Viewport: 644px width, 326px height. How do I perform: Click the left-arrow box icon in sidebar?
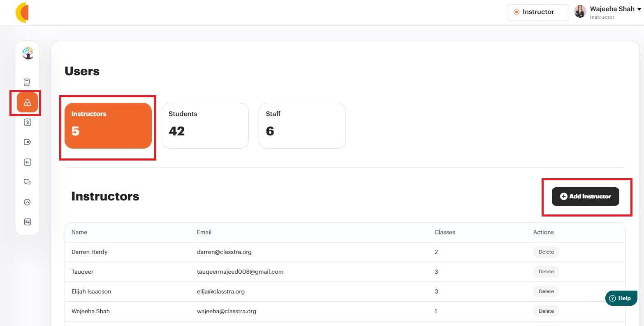(28, 162)
